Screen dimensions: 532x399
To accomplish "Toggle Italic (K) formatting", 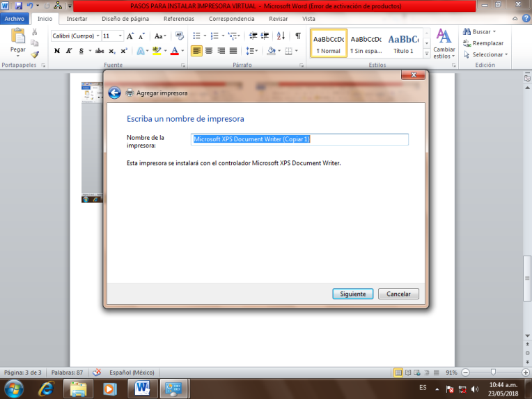I will [x=69, y=51].
